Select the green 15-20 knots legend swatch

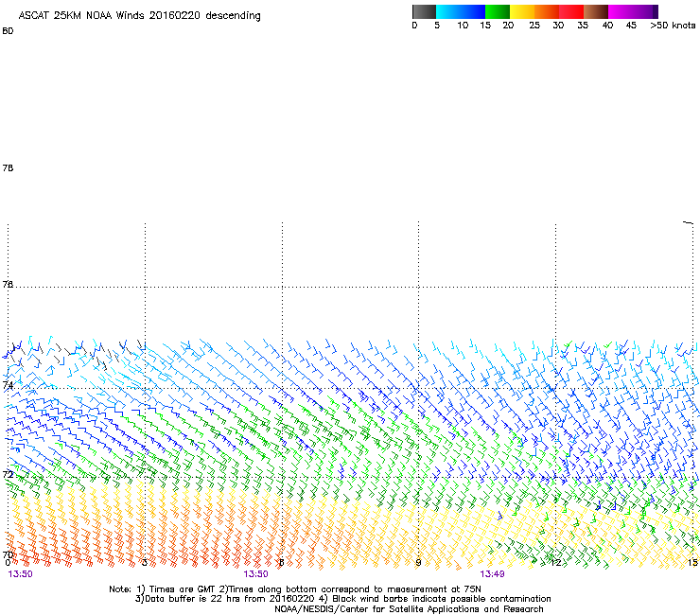coord(498,11)
